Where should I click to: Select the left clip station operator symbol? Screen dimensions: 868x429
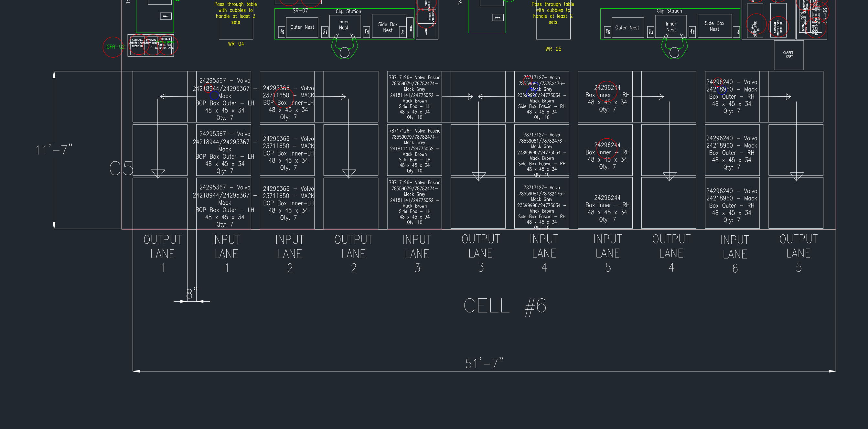[x=344, y=47]
